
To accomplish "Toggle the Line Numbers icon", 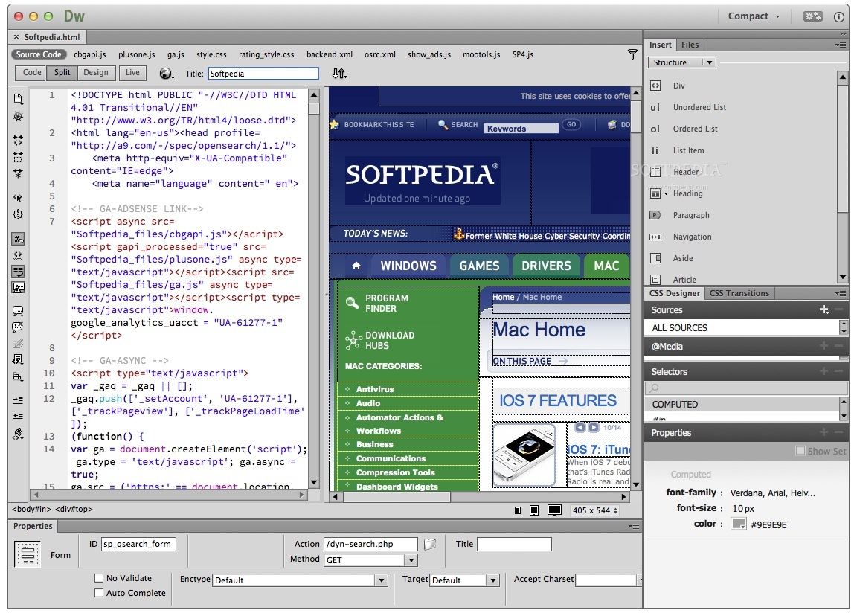I will [x=18, y=239].
